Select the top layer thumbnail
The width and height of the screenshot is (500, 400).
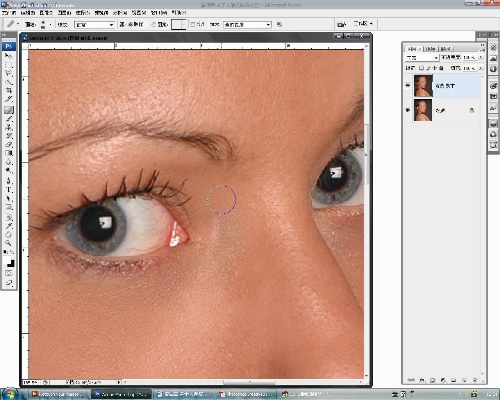(423, 86)
